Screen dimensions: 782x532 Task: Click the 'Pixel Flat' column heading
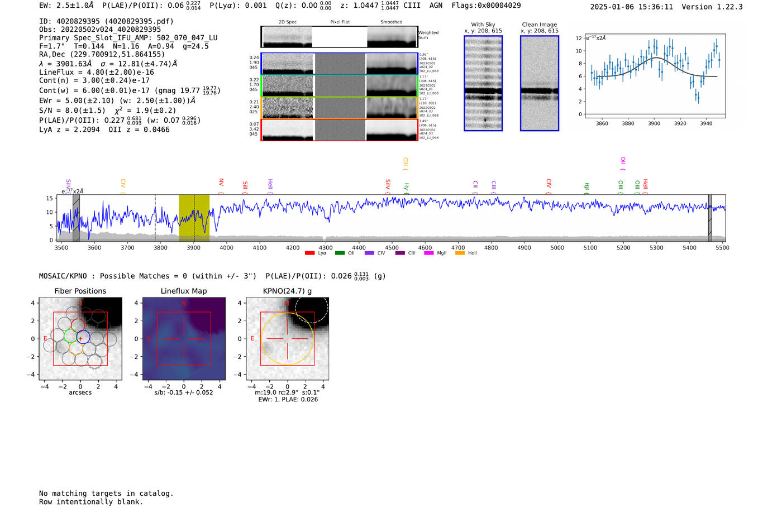340,22
